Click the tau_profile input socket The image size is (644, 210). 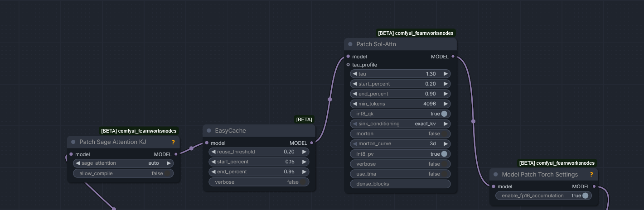pos(348,65)
